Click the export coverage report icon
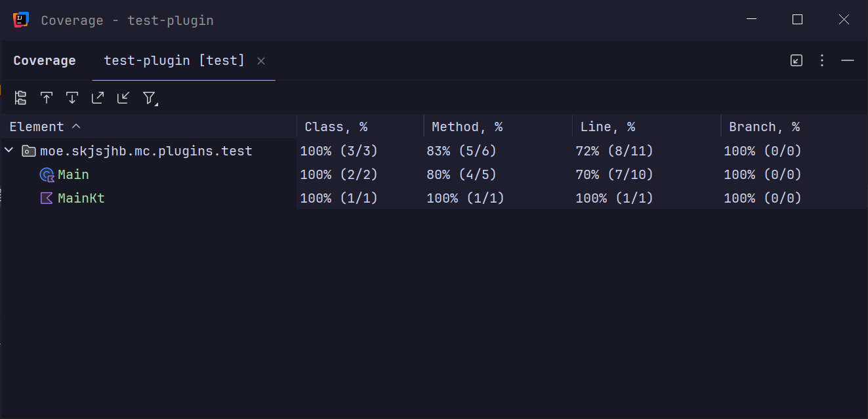The image size is (868, 419). (98, 98)
